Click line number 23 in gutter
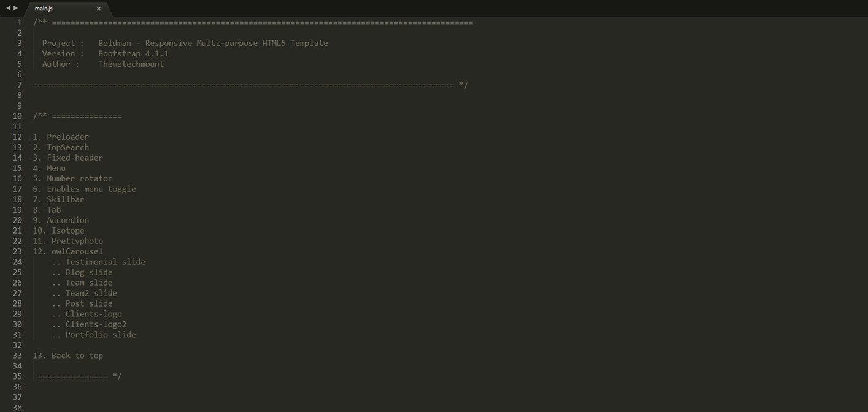 pos(17,251)
